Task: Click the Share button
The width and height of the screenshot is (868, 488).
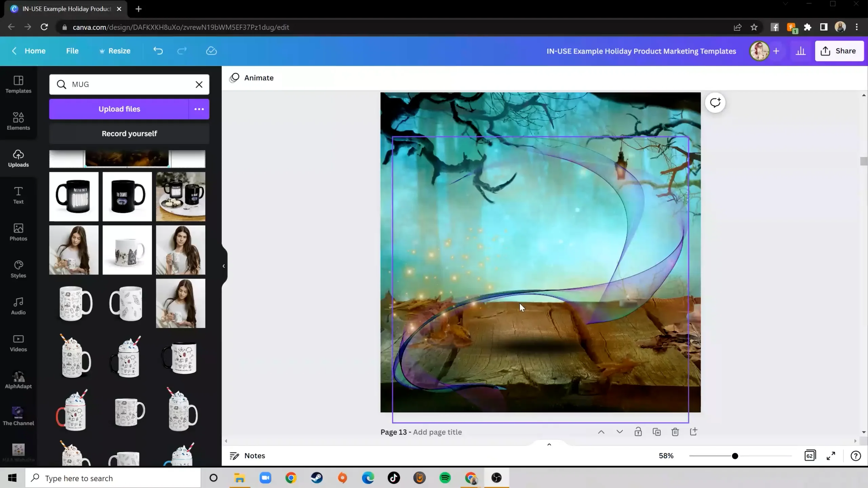Action: pos(839,51)
